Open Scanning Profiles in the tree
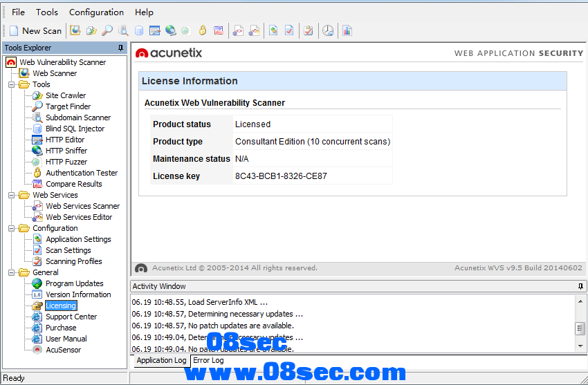Image resolution: width=588 pixels, height=385 pixels. tap(74, 261)
